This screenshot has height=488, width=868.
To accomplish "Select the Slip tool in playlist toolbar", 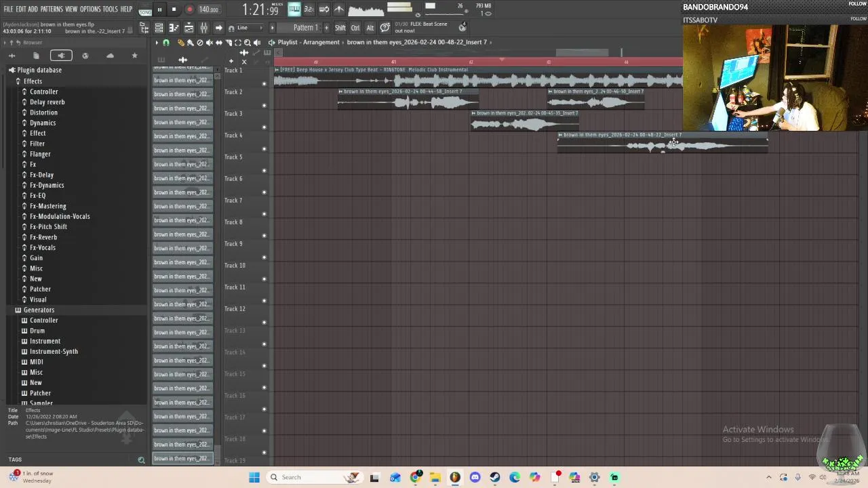I will coord(219,43).
